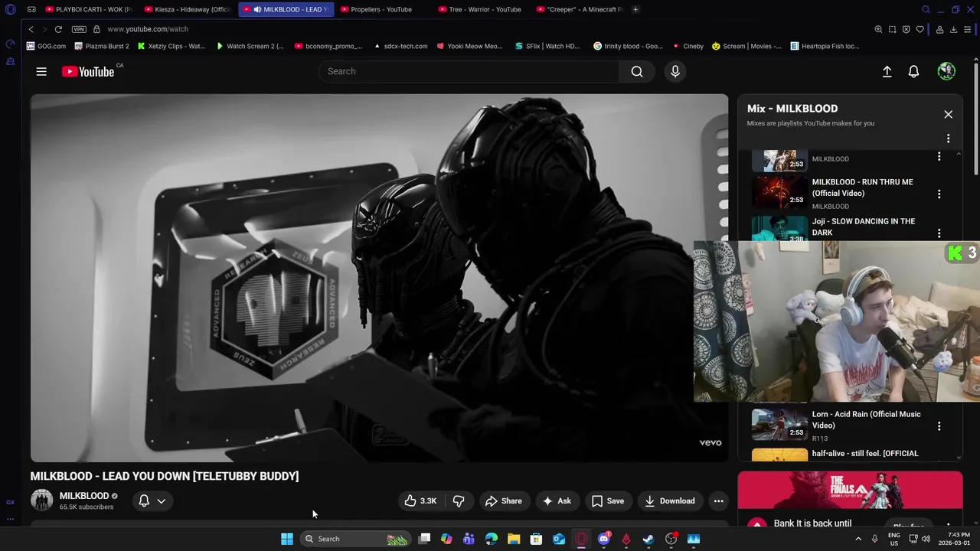
Task: Open MILKBLOOD channel avatar
Action: click(x=41, y=500)
